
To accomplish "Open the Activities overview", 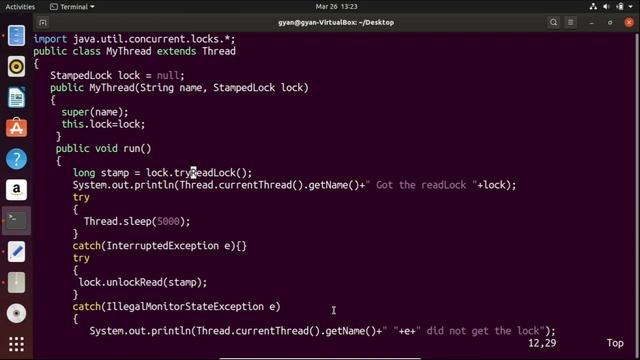I will [20, 7].
